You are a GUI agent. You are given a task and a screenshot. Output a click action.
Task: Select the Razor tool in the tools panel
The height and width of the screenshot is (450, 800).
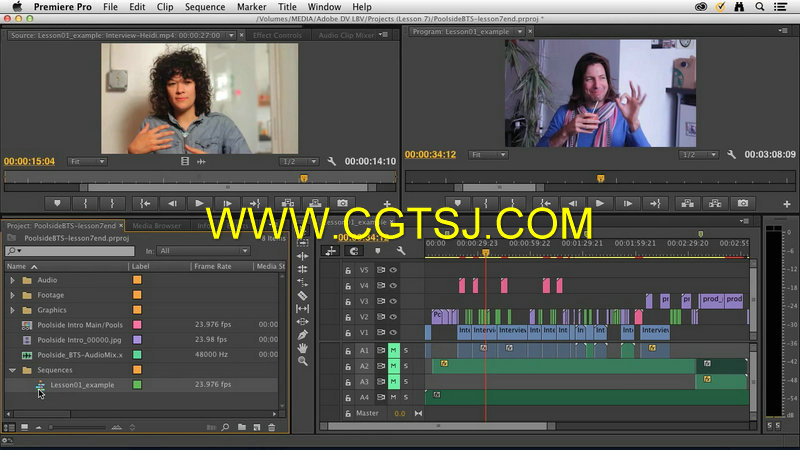coord(303,295)
